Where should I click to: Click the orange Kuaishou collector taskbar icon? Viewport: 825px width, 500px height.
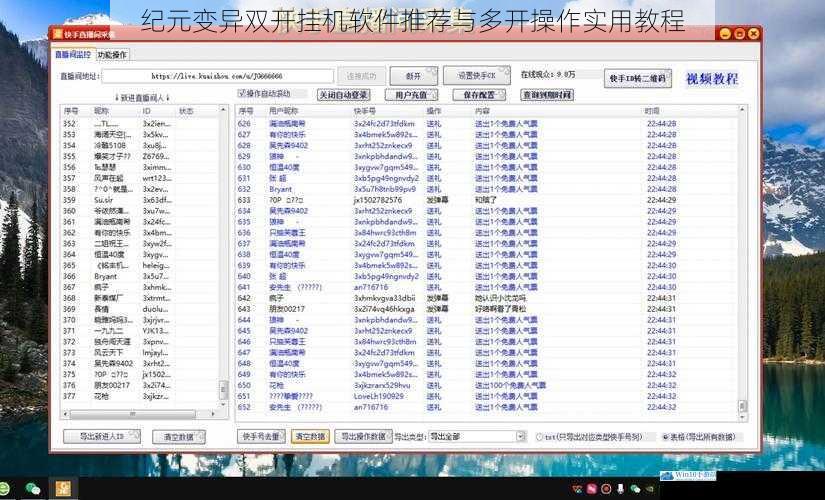click(63, 488)
